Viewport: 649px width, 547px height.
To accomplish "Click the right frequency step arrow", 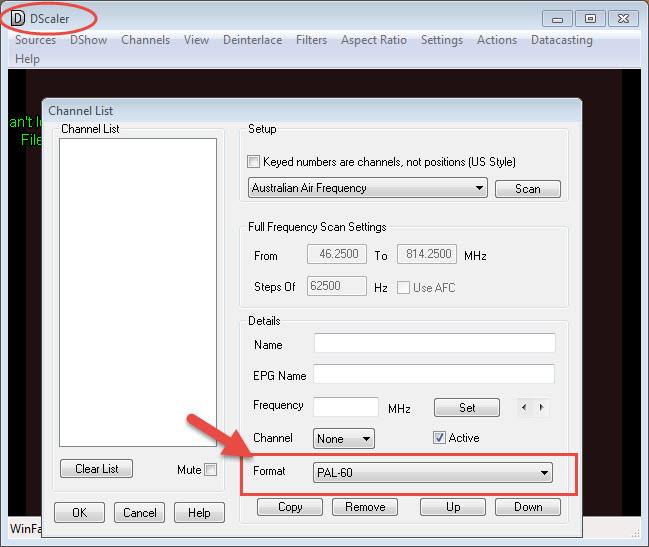I will pyautogui.click(x=541, y=407).
